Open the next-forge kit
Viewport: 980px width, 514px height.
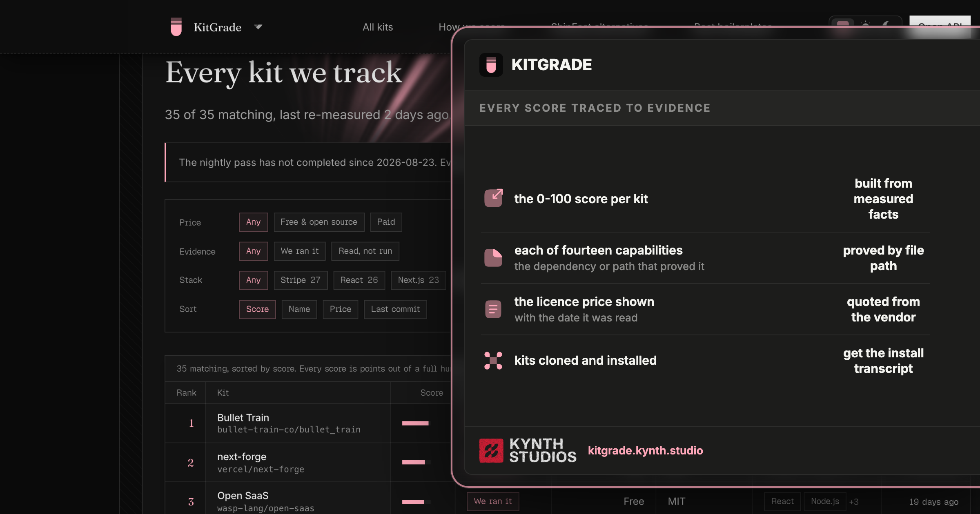[x=242, y=457]
